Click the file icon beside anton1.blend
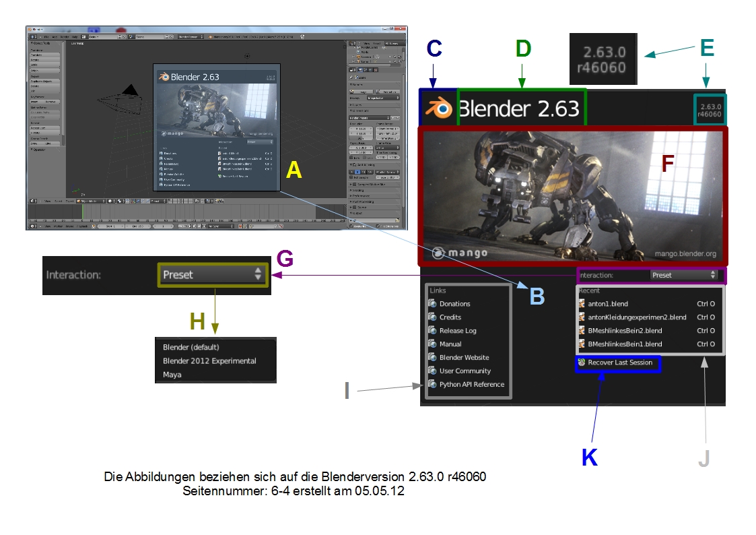756x535 pixels. point(583,303)
